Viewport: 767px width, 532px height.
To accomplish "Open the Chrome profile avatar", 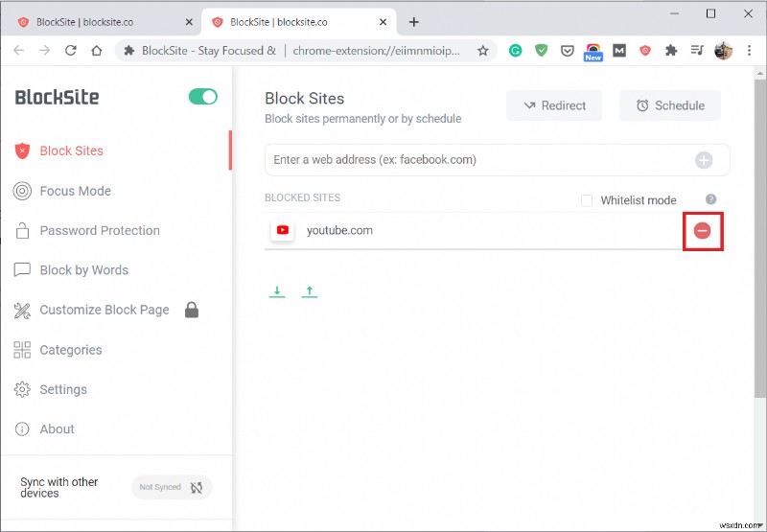I will [x=723, y=51].
